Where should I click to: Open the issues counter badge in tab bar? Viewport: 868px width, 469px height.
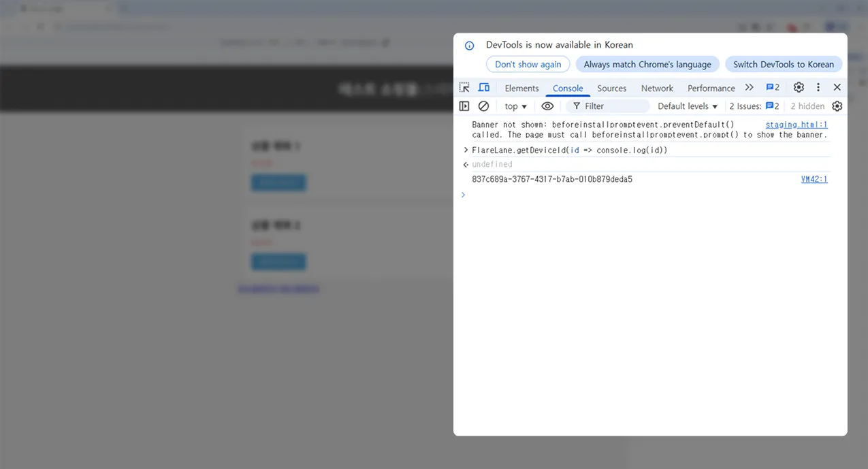click(773, 88)
